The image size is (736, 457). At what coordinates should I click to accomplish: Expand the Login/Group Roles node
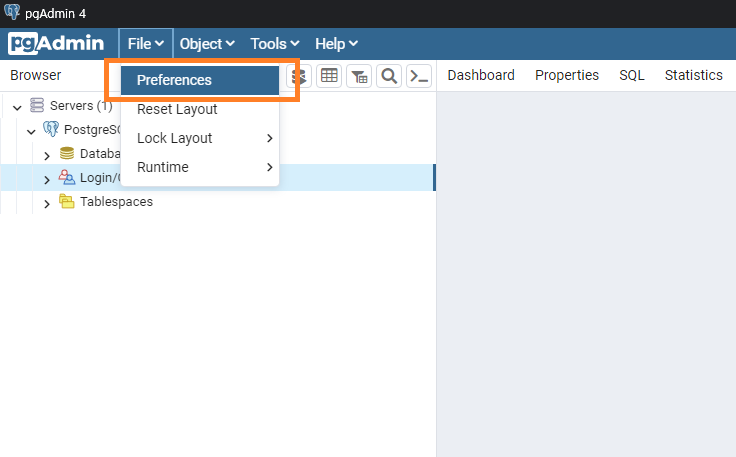point(46,180)
